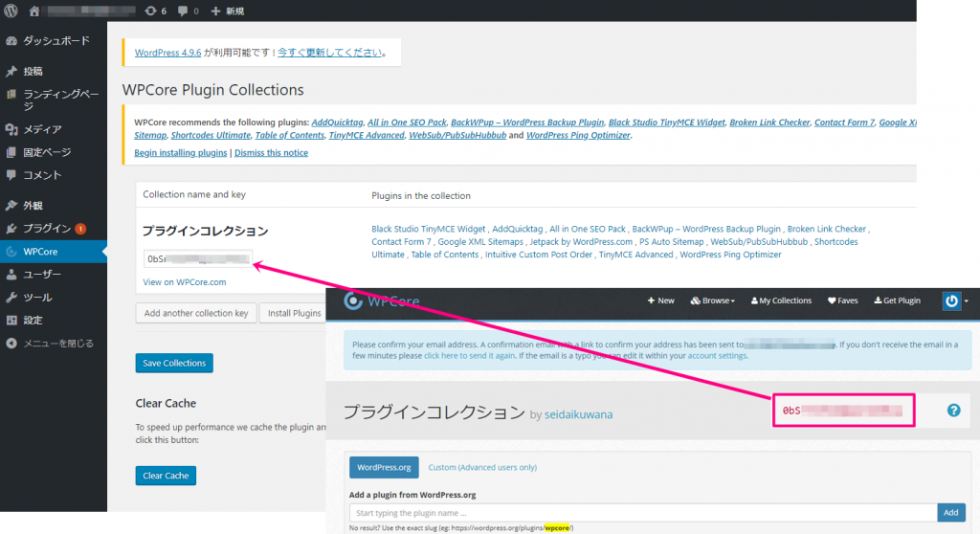Open the AddQuicktag recommended plugin link
980x534 pixels.
[337, 122]
